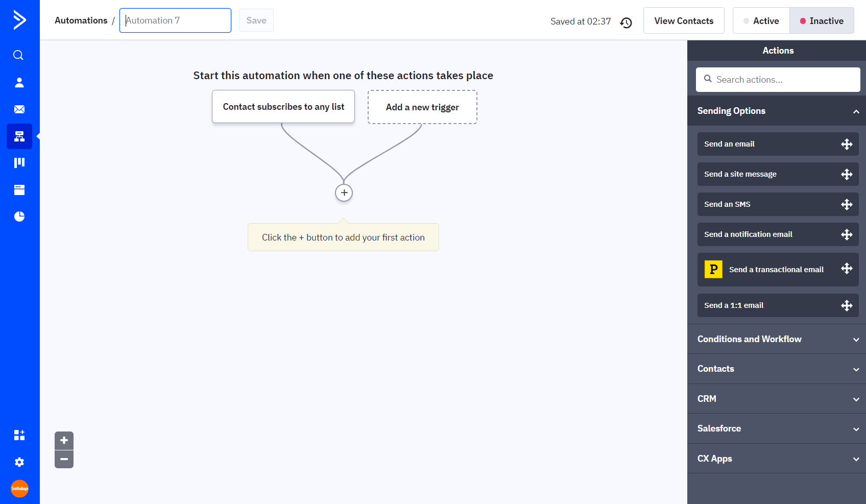866x504 pixels.
Task: View automation revision history clock icon
Action: pyautogui.click(x=626, y=22)
